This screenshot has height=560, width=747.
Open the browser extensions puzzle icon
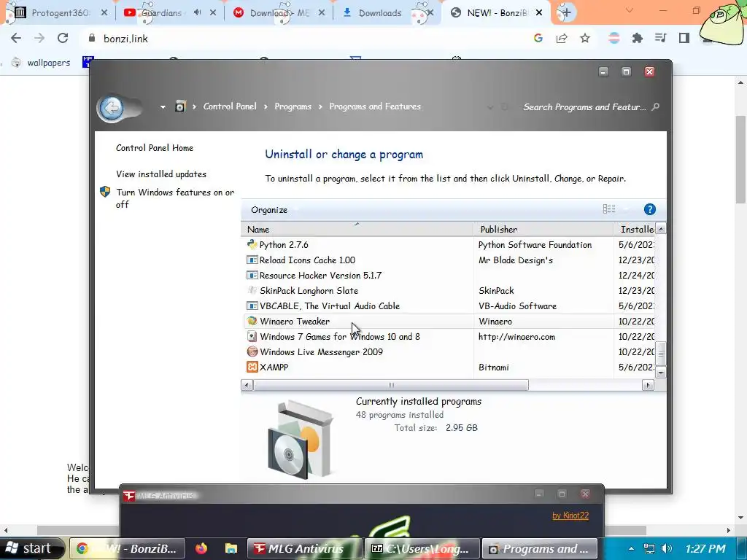point(637,38)
